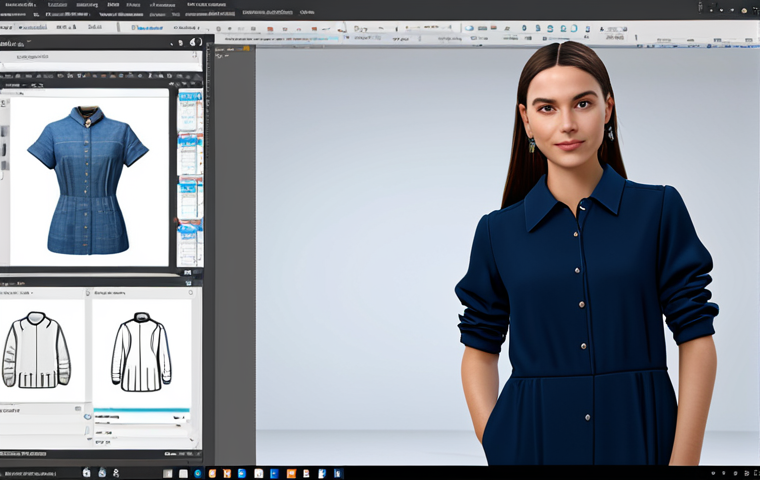
Task: Select the slim jacket sketch with dark collar
Action: [141, 352]
